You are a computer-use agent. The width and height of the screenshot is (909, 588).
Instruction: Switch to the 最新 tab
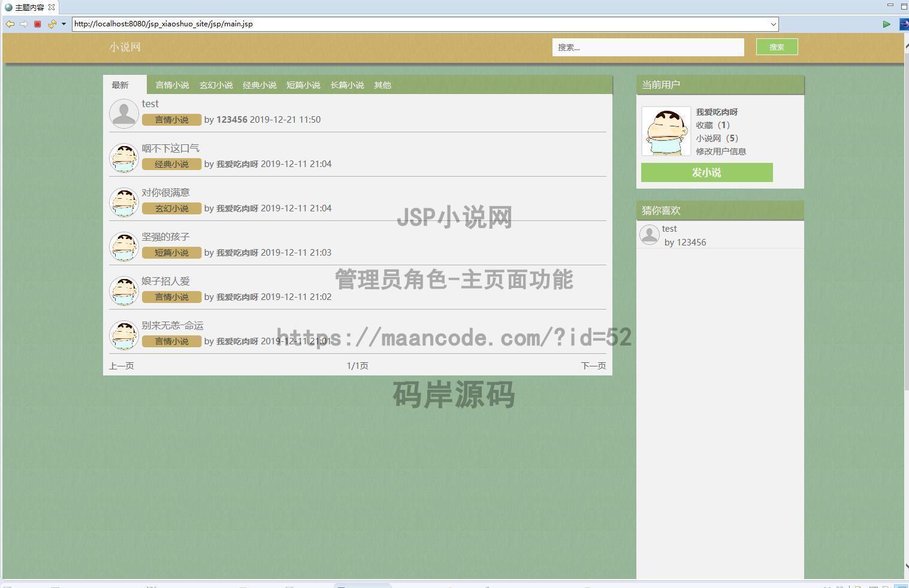click(x=120, y=85)
